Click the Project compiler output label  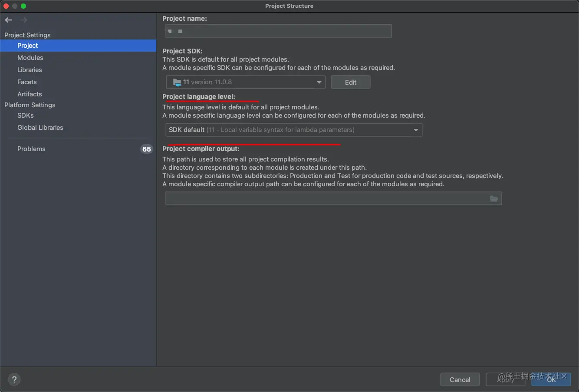tap(201, 149)
